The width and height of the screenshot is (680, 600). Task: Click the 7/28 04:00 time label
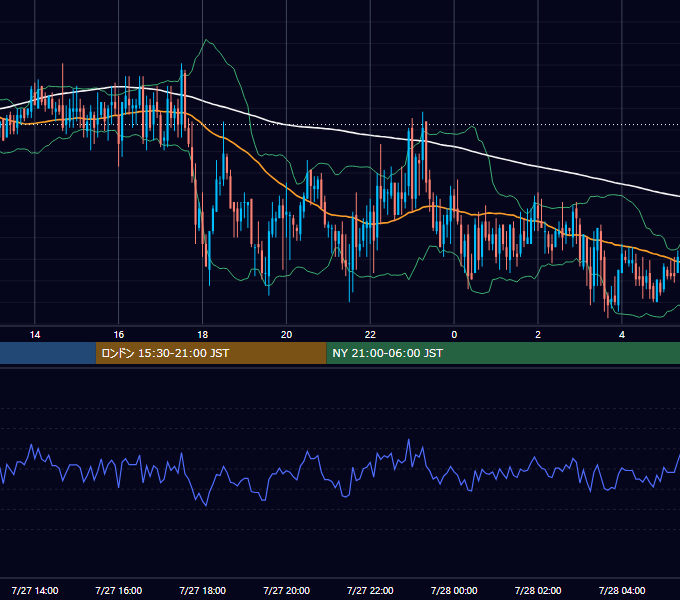(x=622, y=590)
